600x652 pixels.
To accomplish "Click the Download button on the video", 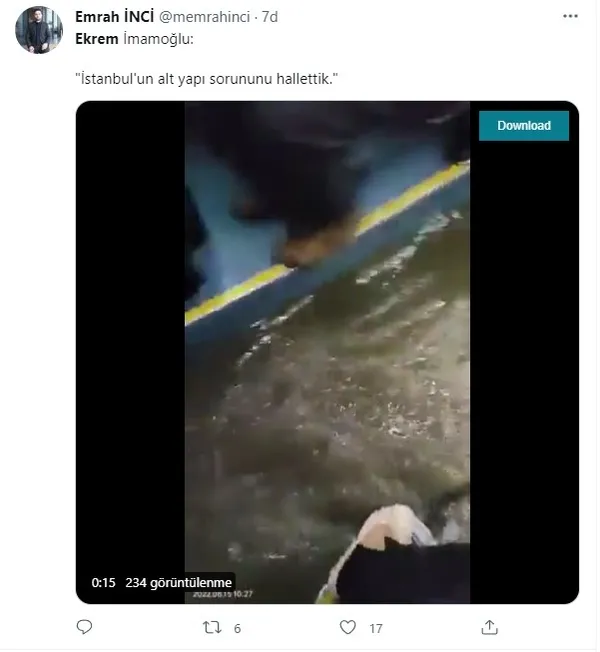I will [523, 126].
